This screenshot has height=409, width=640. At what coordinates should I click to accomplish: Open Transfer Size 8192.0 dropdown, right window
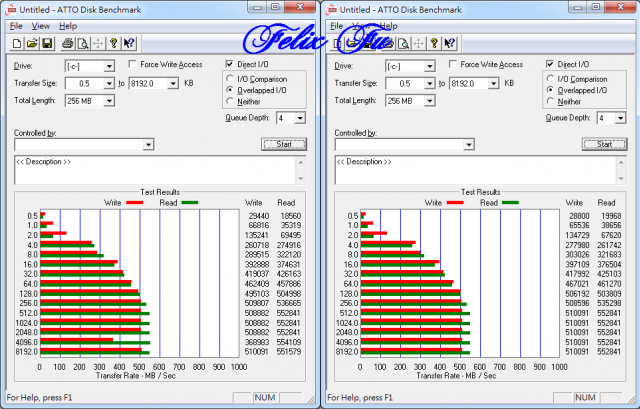click(493, 84)
